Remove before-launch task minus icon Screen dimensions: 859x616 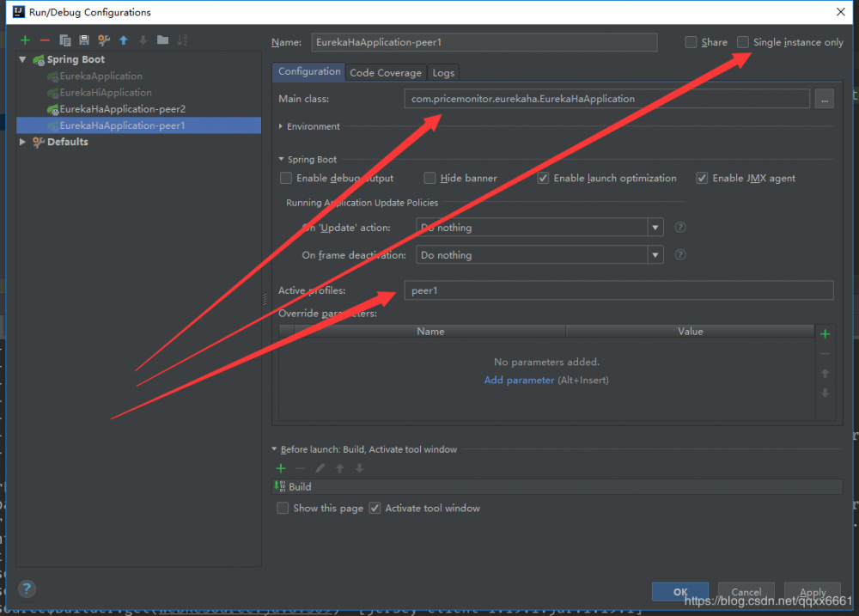tap(300, 468)
